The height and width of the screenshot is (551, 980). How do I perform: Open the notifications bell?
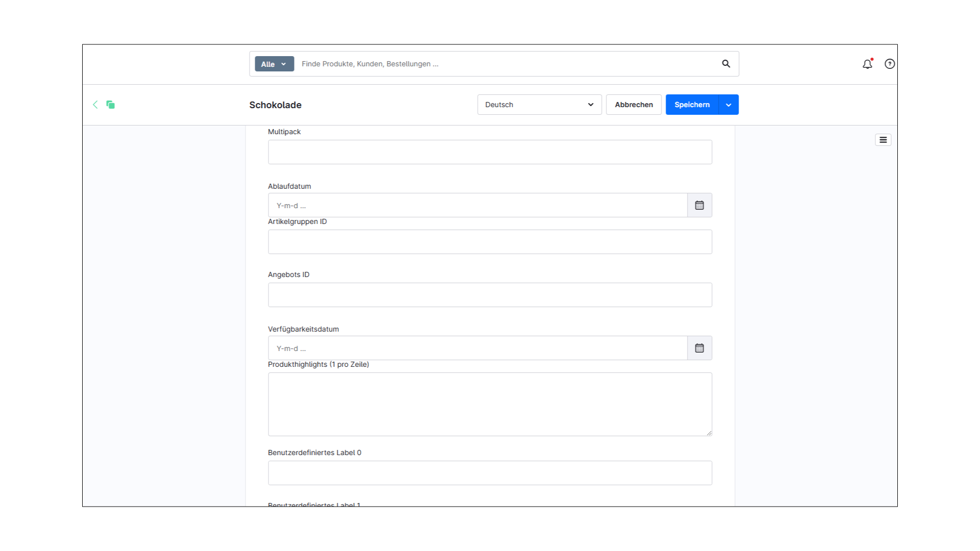click(x=867, y=64)
